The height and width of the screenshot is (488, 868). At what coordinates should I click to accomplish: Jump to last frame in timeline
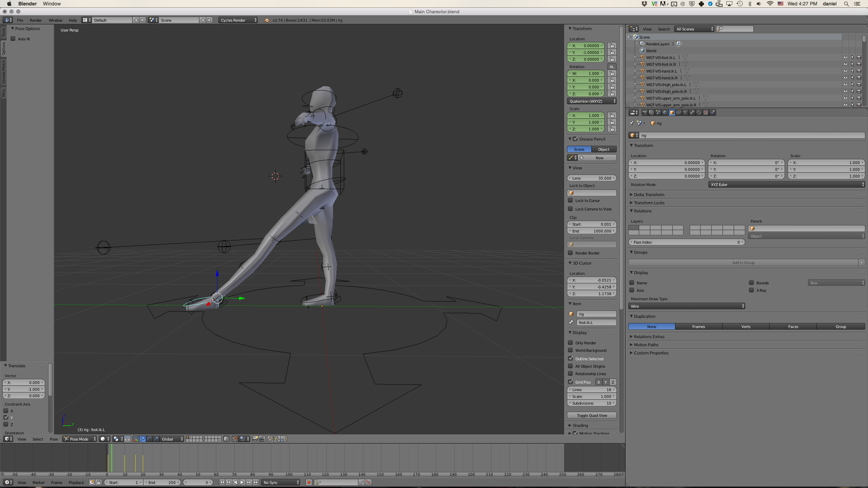click(256, 482)
